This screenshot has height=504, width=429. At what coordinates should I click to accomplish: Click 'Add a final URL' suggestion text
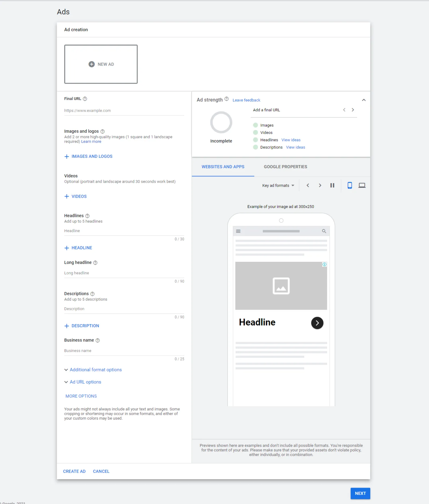click(266, 110)
